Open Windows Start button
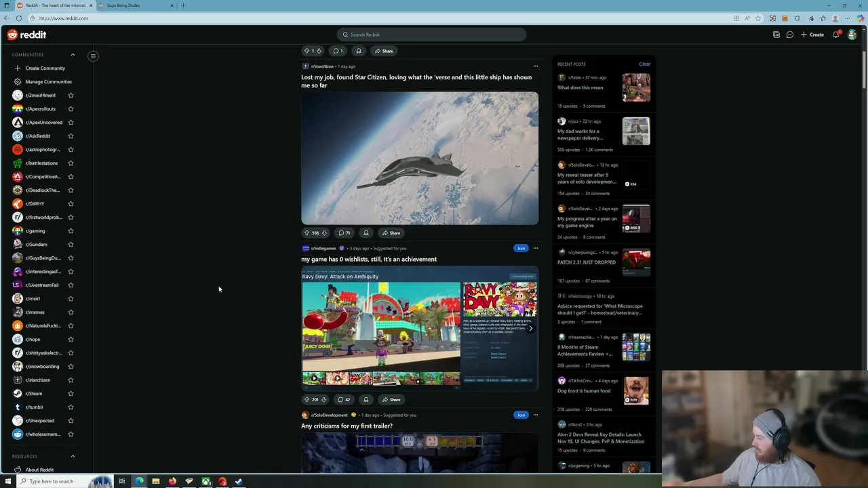The image size is (868, 488). 8,481
